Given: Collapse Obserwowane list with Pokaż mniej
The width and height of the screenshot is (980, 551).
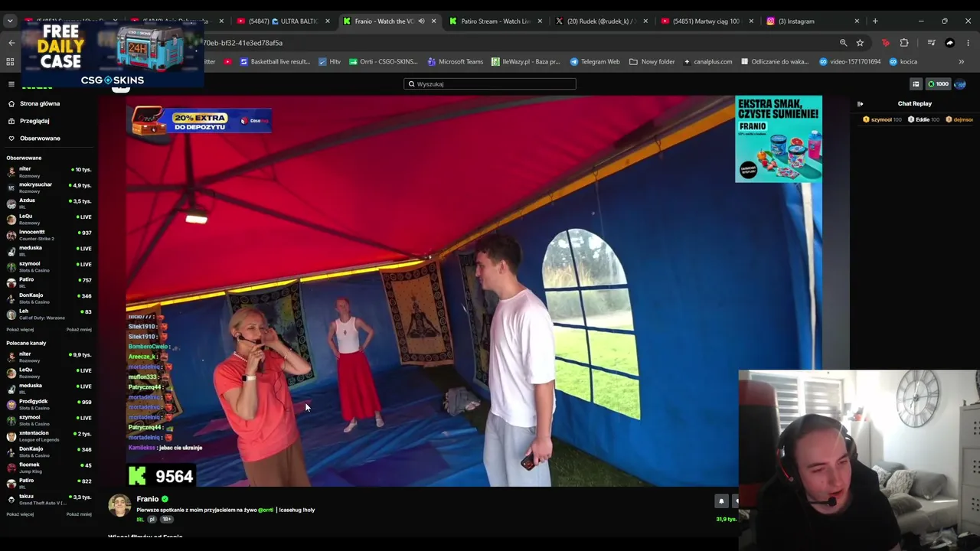Looking at the screenshot, I should (x=79, y=330).
